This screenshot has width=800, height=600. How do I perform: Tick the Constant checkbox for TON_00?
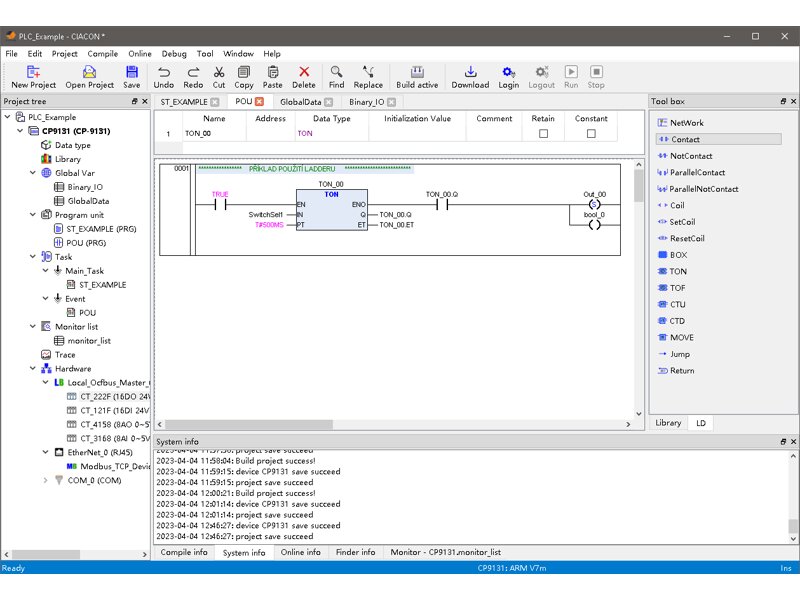click(591, 134)
